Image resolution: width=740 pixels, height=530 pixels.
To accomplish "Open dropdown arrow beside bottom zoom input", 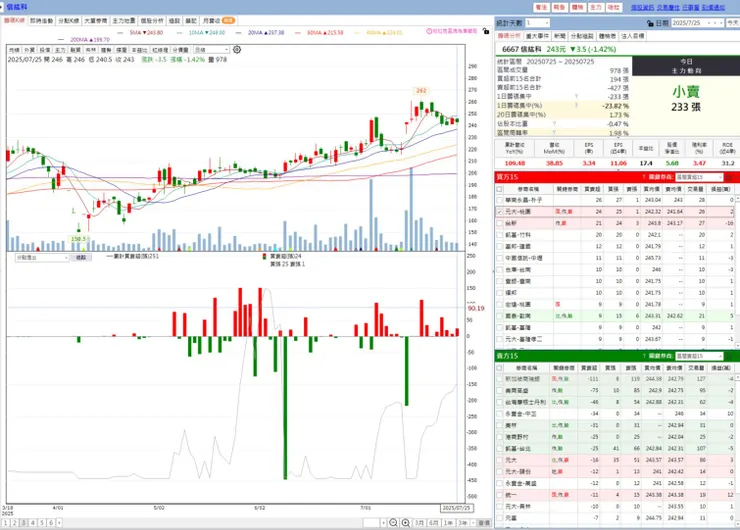I will [x=383, y=522].
